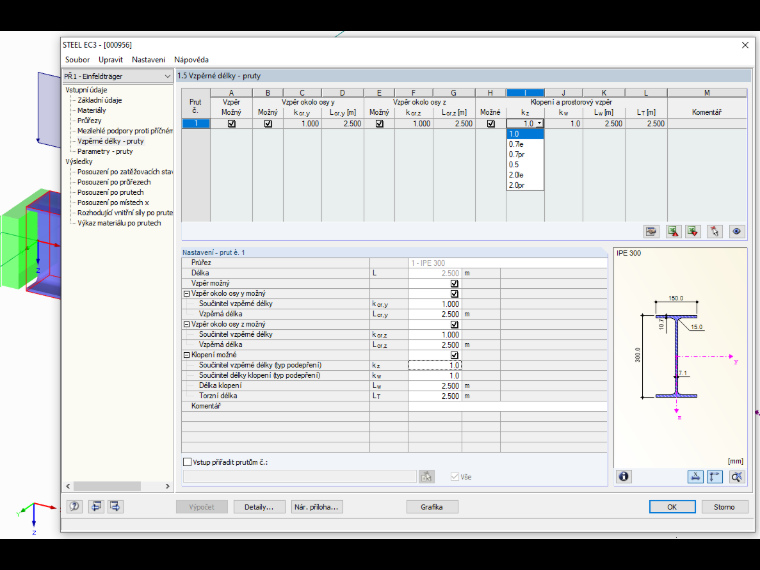Open the Nápověda menu
This screenshot has height=570, width=760.
(x=191, y=60)
